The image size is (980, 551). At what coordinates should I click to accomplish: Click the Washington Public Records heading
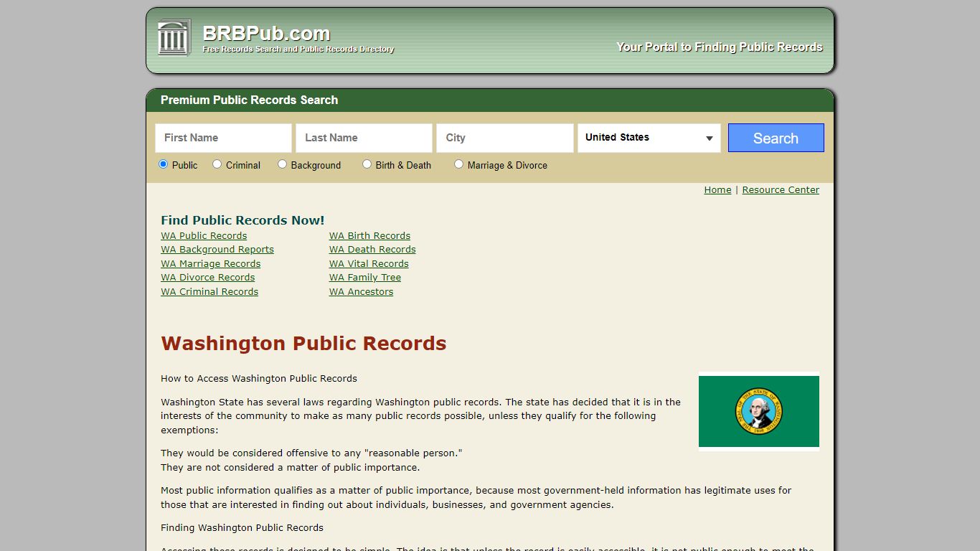pos(303,344)
